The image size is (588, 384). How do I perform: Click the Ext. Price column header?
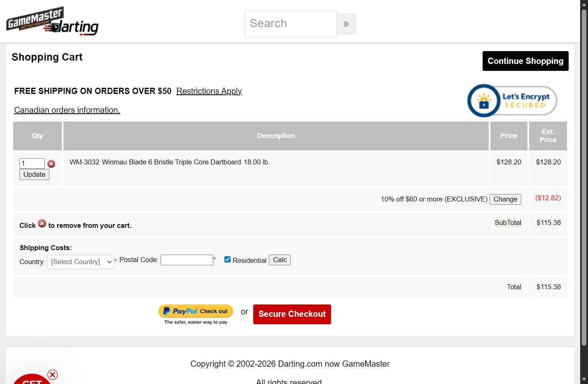click(x=548, y=136)
